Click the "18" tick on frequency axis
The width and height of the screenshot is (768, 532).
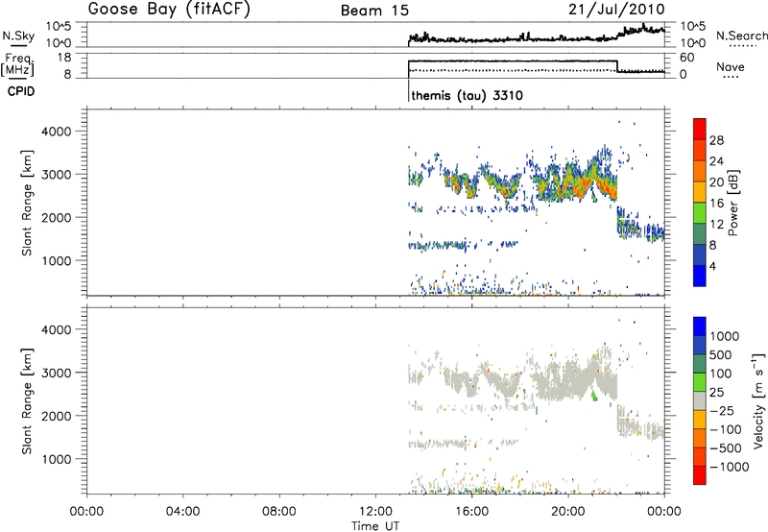pyautogui.click(x=64, y=58)
